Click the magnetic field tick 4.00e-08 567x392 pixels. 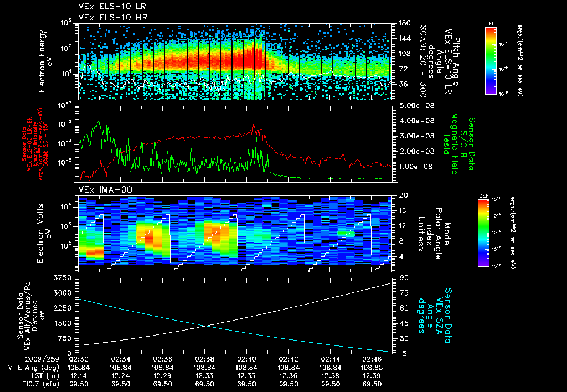coord(416,121)
